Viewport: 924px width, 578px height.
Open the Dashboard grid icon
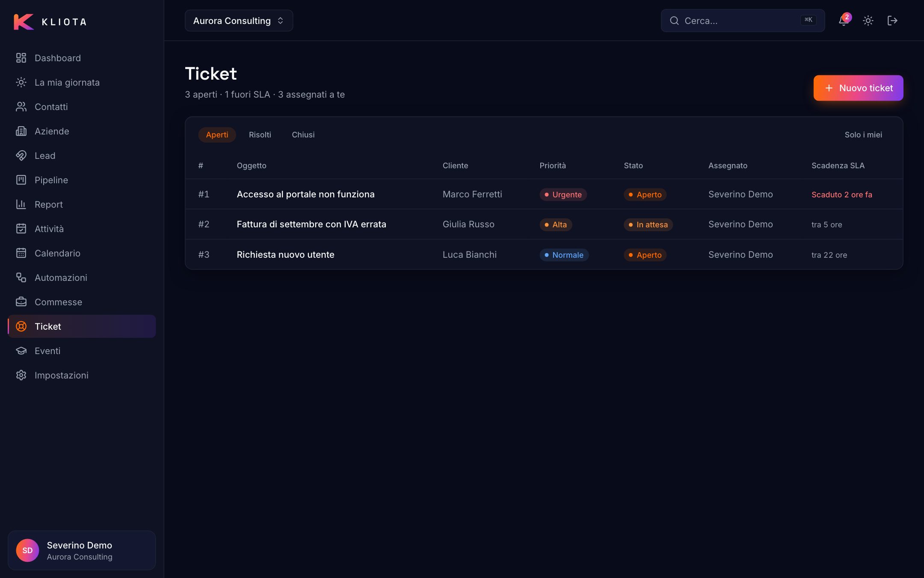click(x=21, y=58)
